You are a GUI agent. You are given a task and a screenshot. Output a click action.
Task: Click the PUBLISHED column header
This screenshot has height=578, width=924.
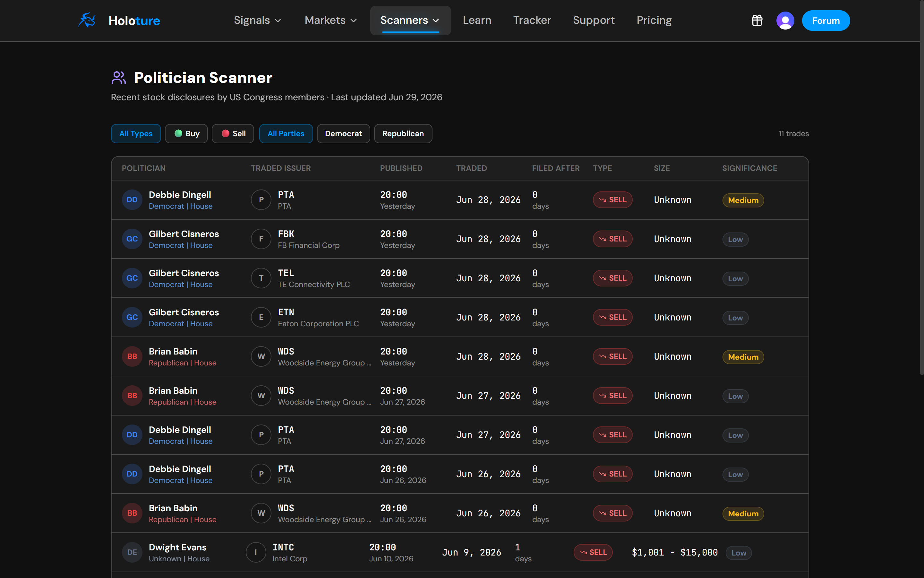point(401,168)
